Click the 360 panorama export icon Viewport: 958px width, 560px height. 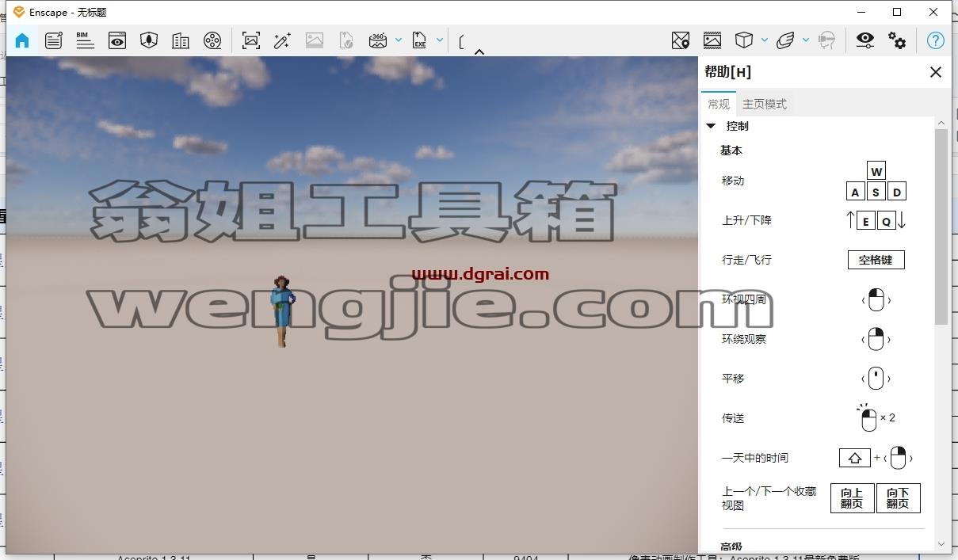[378, 40]
